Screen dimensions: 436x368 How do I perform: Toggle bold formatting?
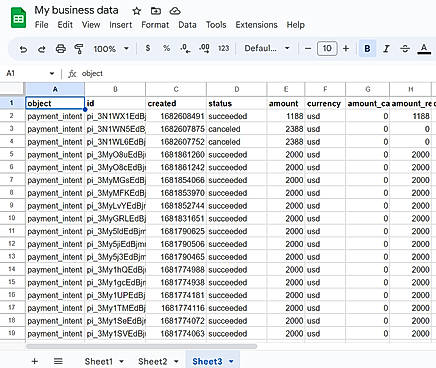click(367, 49)
